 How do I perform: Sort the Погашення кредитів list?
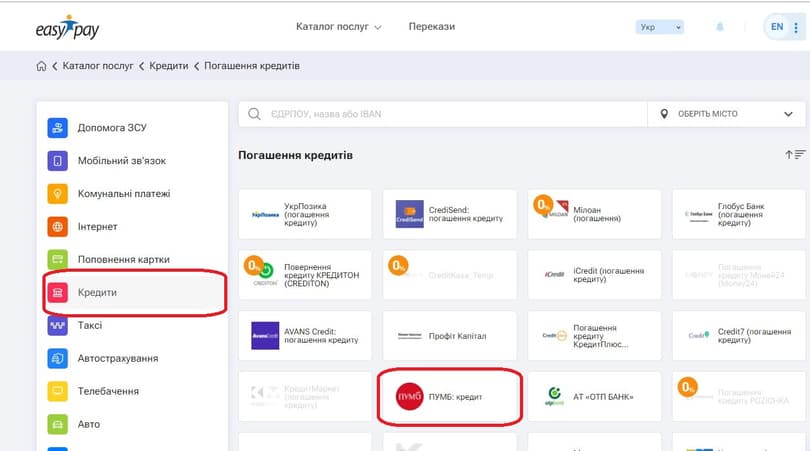click(x=795, y=154)
